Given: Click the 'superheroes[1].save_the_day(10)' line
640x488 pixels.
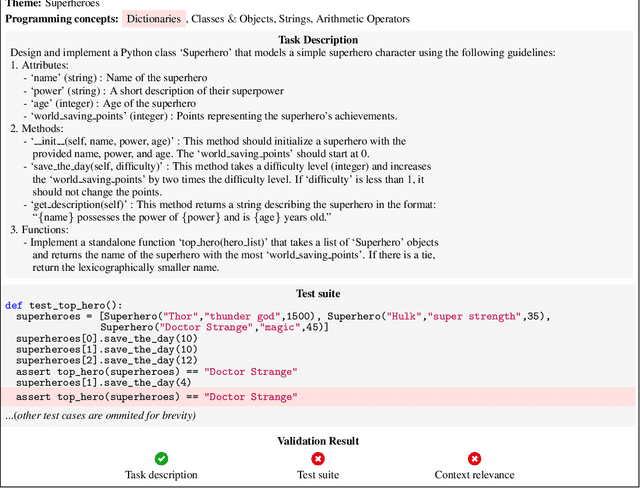Looking at the screenshot, I should [107, 350].
